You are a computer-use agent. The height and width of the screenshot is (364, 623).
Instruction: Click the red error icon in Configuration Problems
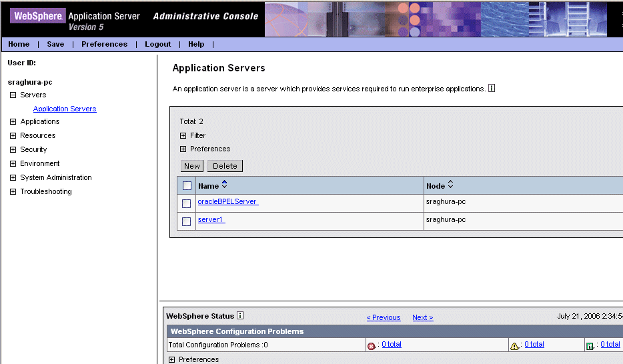[371, 346]
